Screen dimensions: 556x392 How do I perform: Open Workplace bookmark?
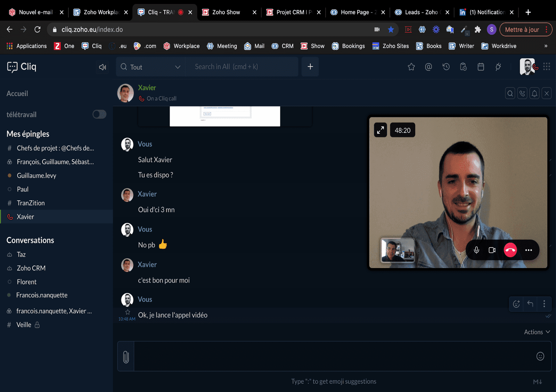pos(181,46)
